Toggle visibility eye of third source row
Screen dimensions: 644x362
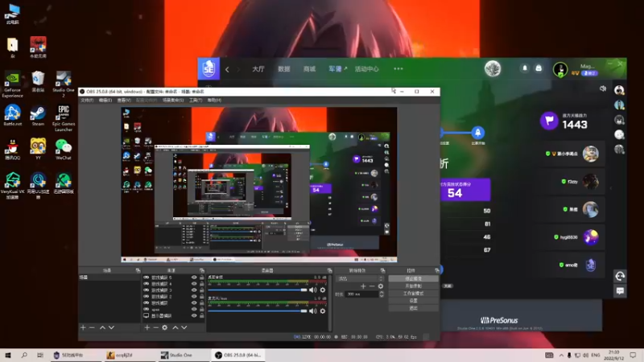point(194,290)
